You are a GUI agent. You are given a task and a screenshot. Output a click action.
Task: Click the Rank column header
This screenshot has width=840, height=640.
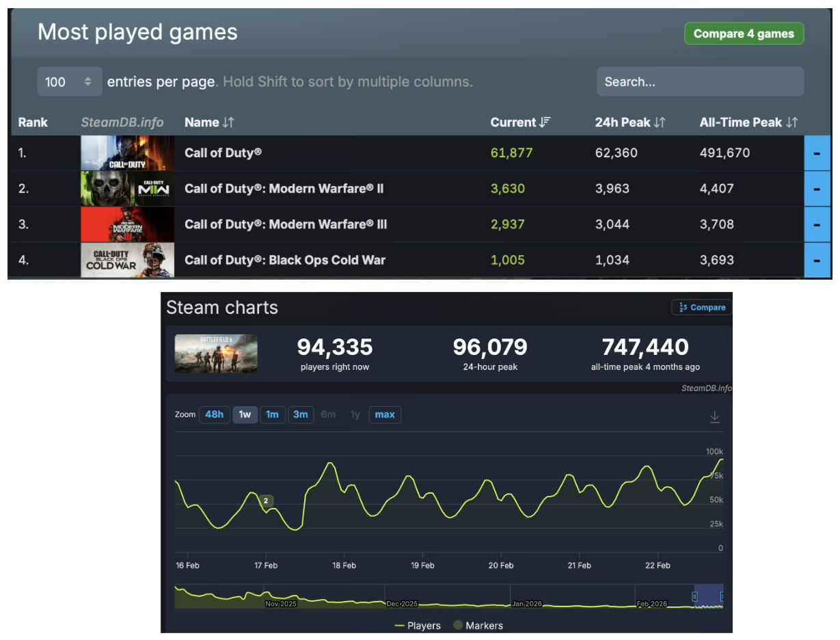(x=33, y=122)
